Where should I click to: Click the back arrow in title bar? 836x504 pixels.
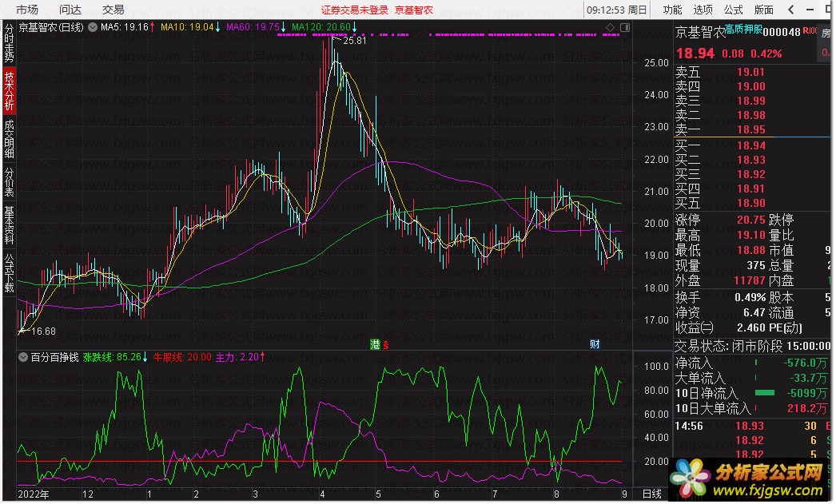(x=791, y=10)
